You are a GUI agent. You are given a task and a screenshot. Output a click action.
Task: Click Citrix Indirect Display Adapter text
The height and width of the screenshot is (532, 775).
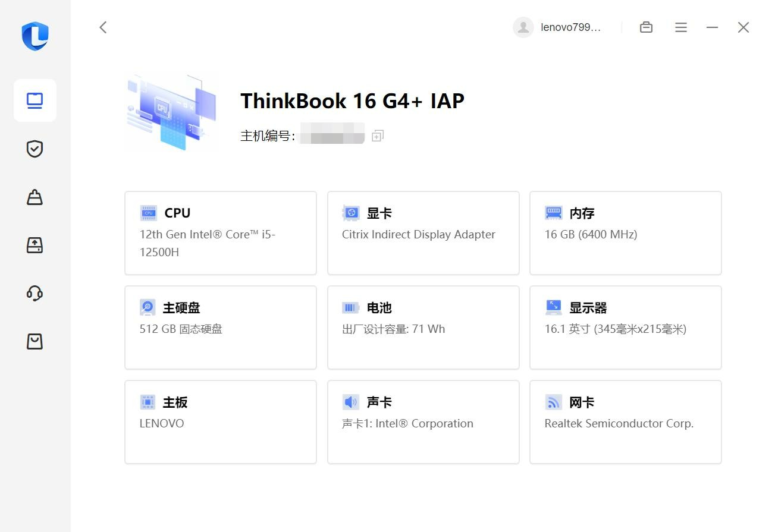(x=419, y=234)
